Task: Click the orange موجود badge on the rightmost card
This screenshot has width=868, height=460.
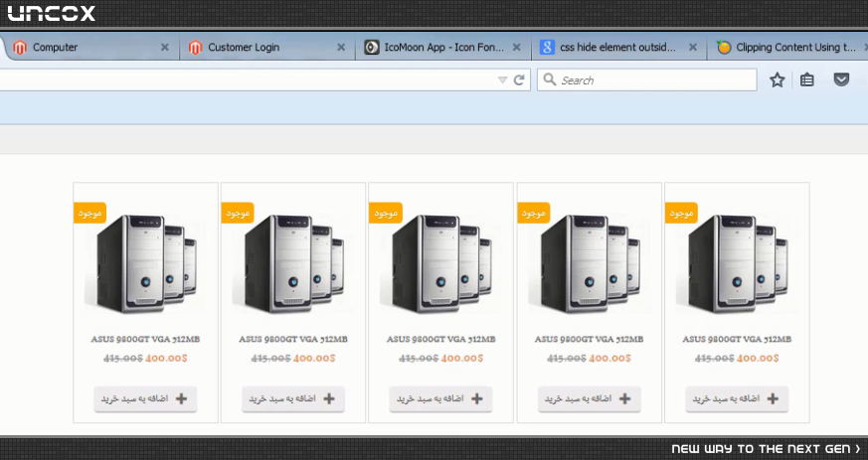Action: click(681, 213)
